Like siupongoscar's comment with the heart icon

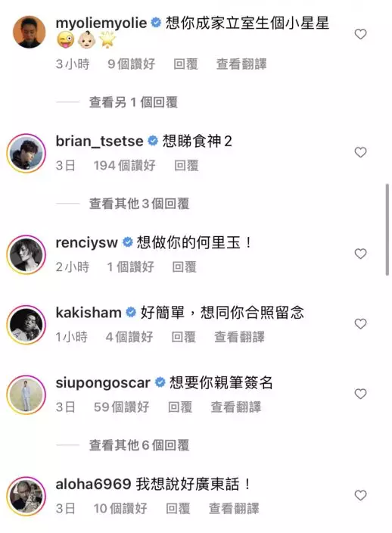360,394
